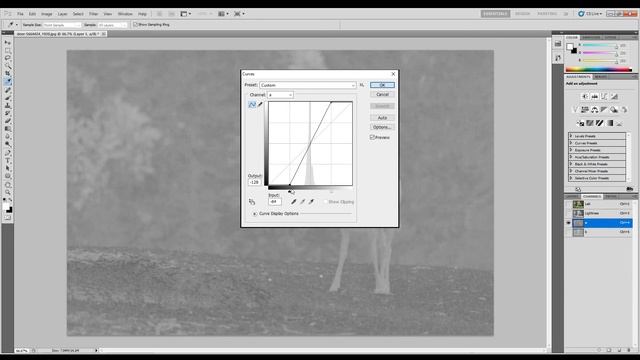640x360 pixels.
Task: Expand Levels Presets list
Action: point(571,136)
